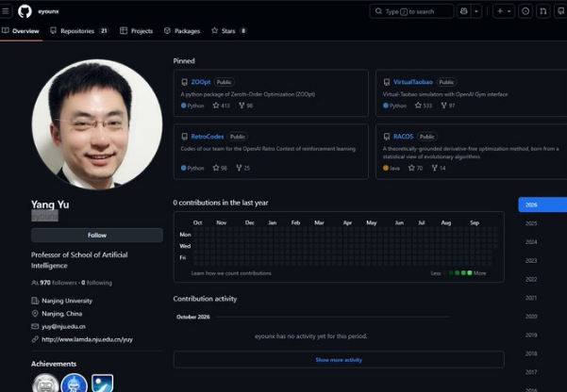Open the Copilot chat icon
Screen dimensions: 567x392
(464, 11)
